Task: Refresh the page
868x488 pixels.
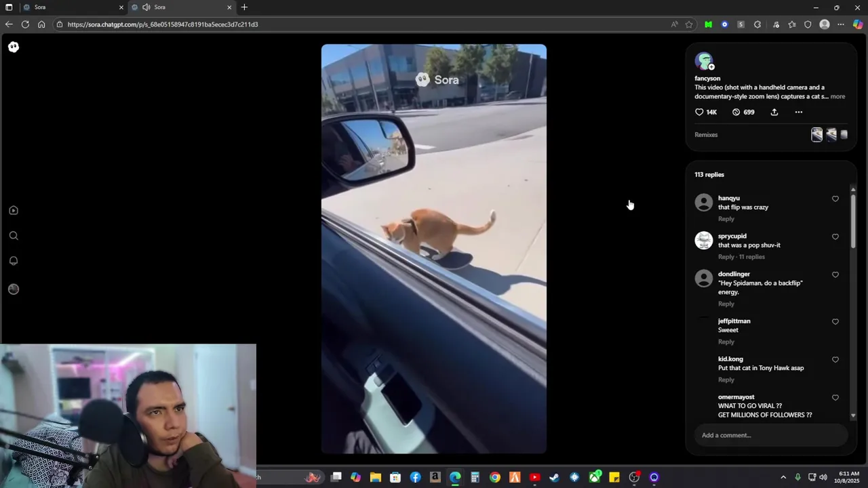Action: point(25,24)
